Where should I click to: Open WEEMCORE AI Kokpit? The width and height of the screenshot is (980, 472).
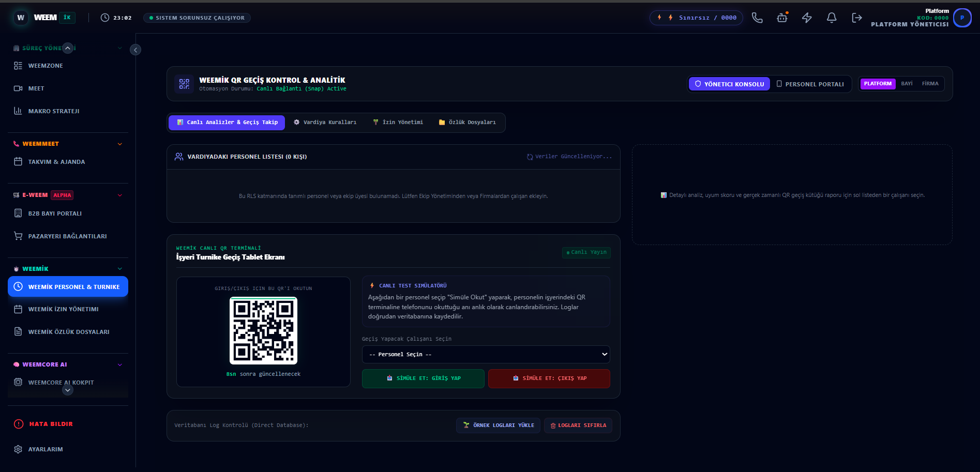tap(68, 383)
